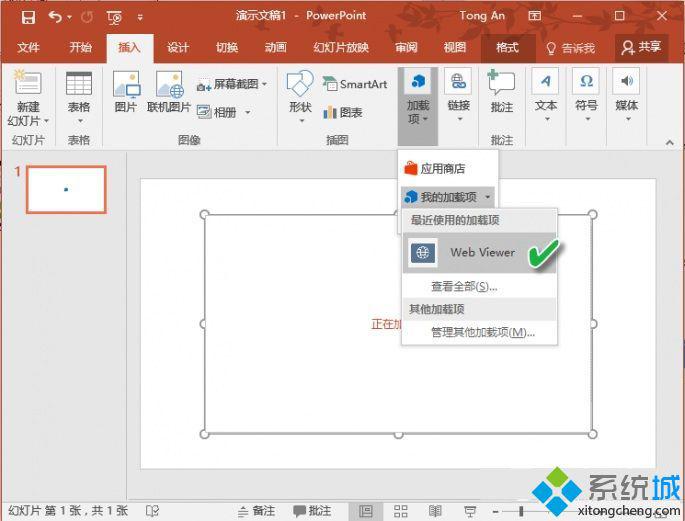This screenshot has height=521, width=685.
Task: Open the 幻灯片放映 tab
Action: (341, 47)
